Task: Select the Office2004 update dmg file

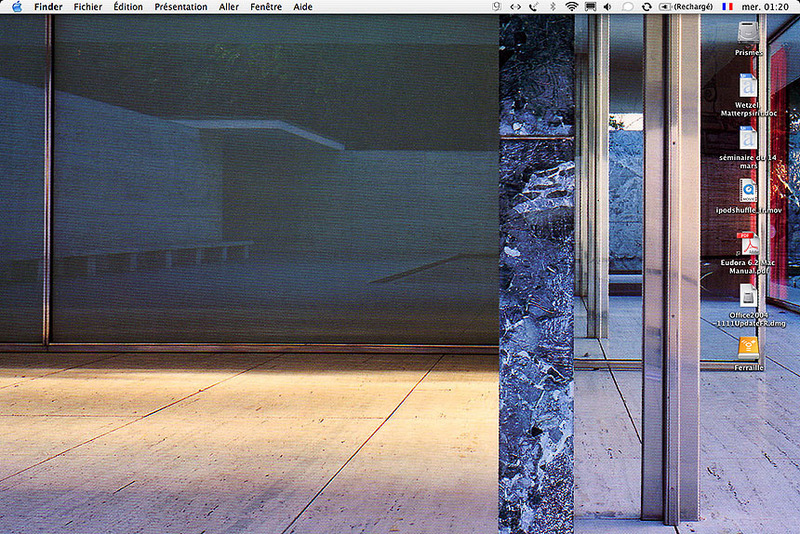Action: [748, 295]
